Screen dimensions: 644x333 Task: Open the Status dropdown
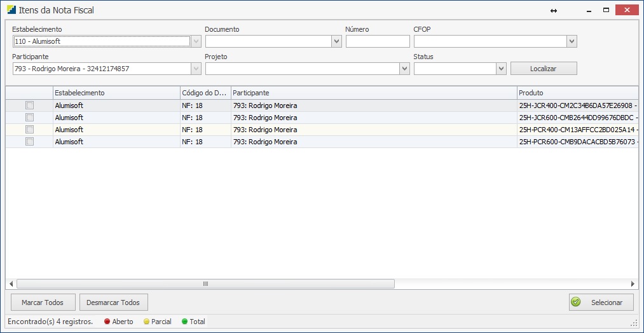[x=501, y=69]
